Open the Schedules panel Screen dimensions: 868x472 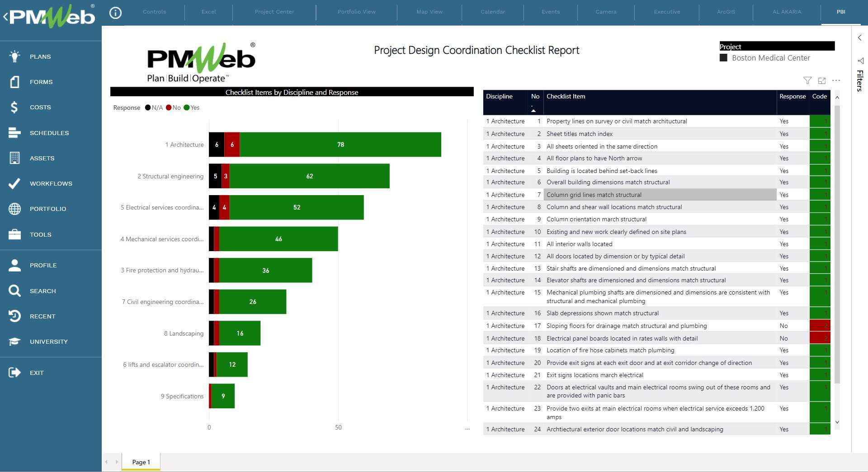pos(49,133)
